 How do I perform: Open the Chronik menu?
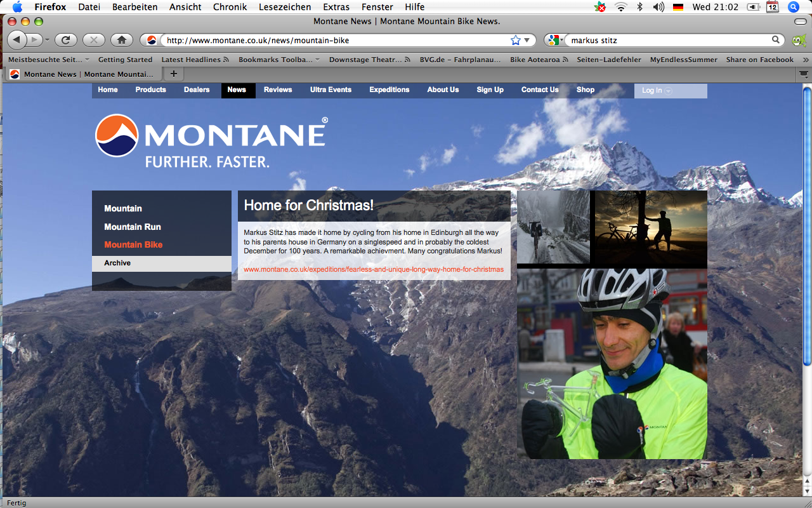(x=230, y=7)
